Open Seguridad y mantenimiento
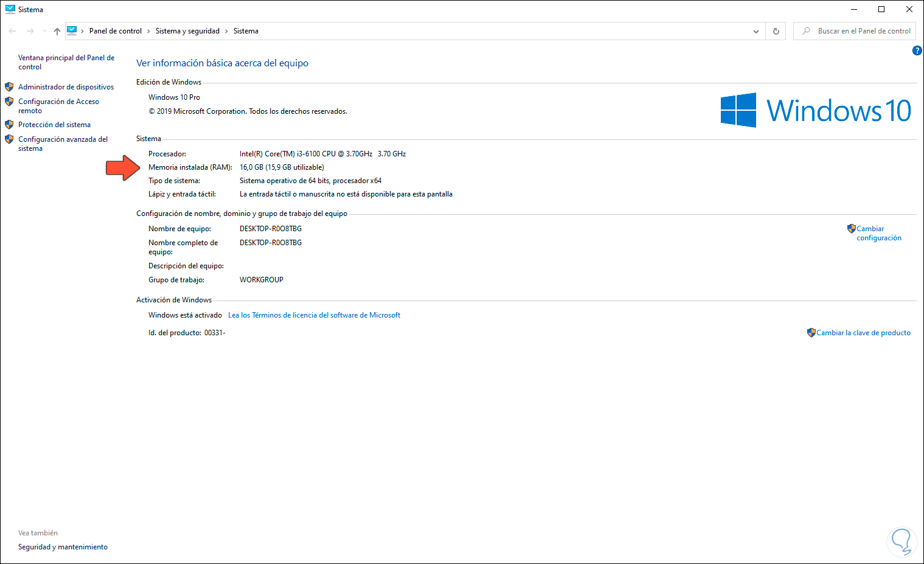The height and width of the screenshot is (564, 924). (x=63, y=547)
